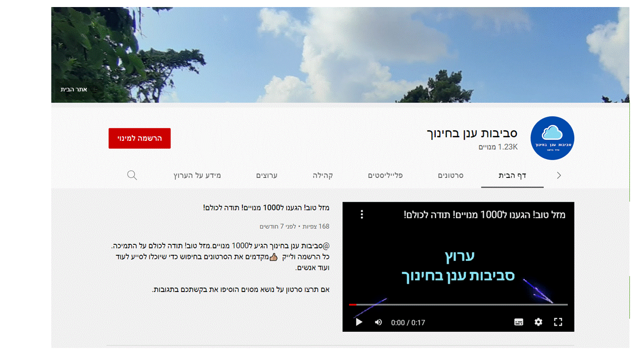Screen dimensions: 644x362
Task: Open the post options three-dot menu
Action: tap(361, 214)
